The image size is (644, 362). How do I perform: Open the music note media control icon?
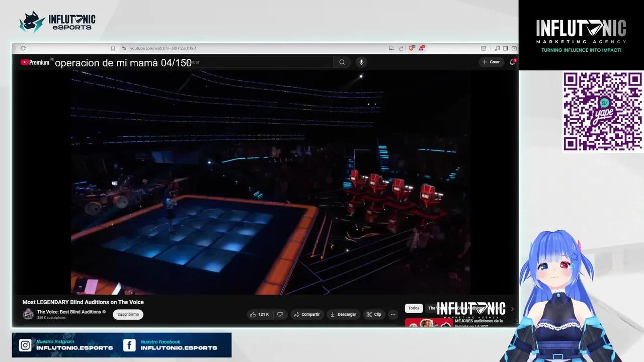point(497,48)
